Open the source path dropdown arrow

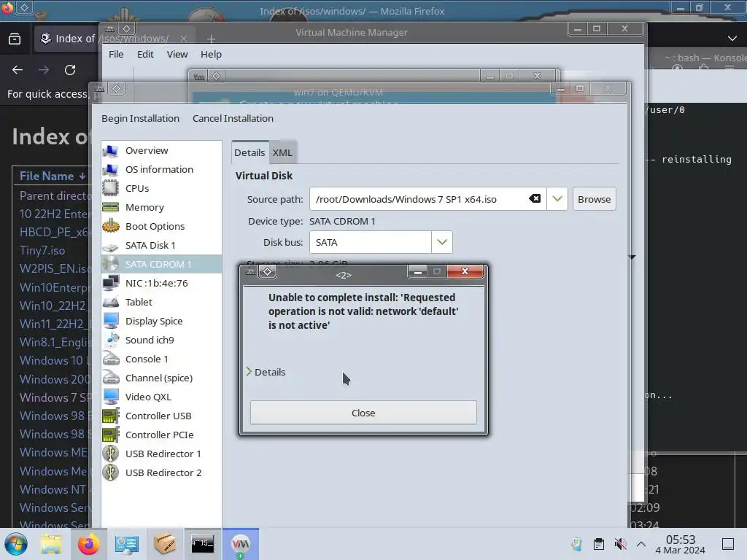click(557, 199)
